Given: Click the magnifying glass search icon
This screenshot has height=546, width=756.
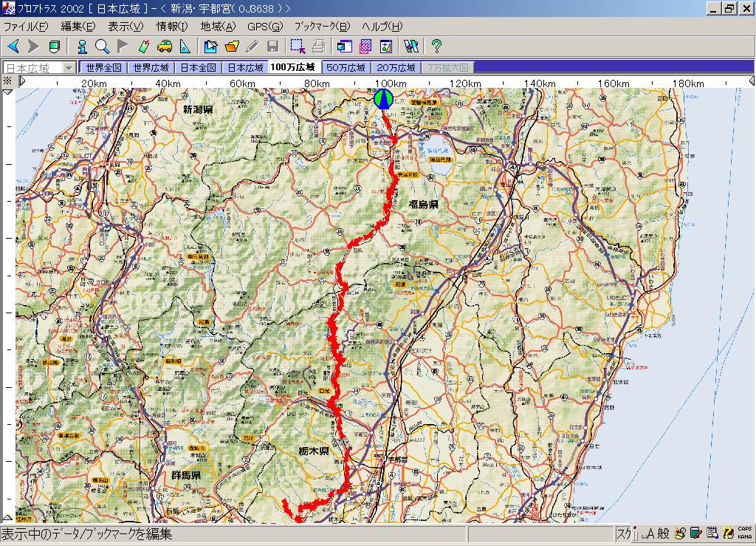Looking at the screenshot, I should point(102,47).
